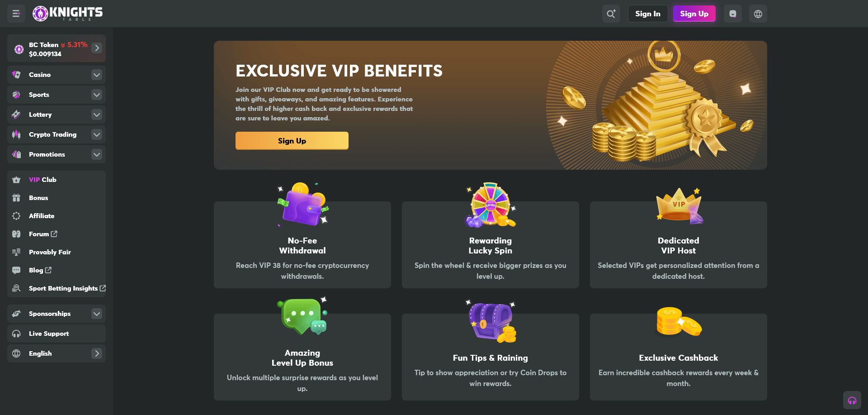Click the purple Sign Up button in the header

pos(694,14)
